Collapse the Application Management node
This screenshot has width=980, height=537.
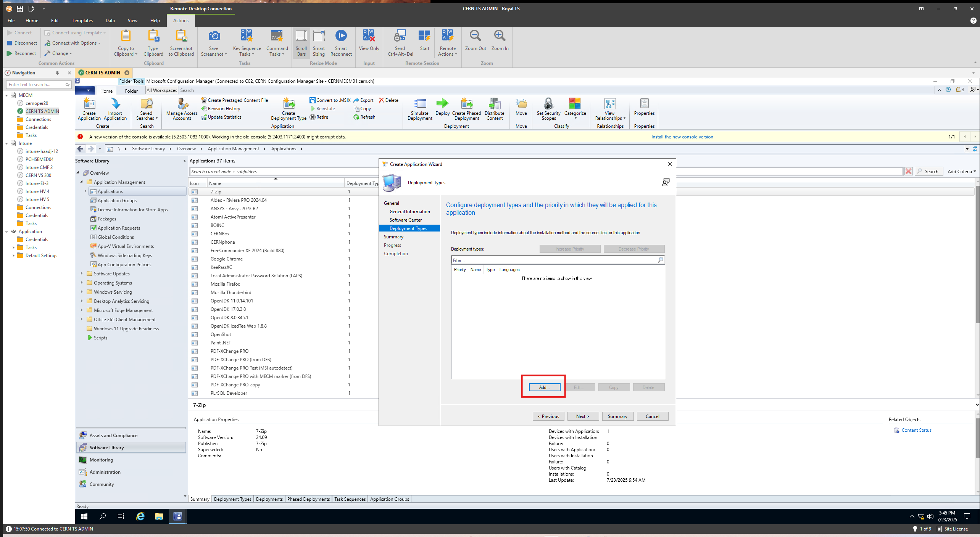[82, 182]
